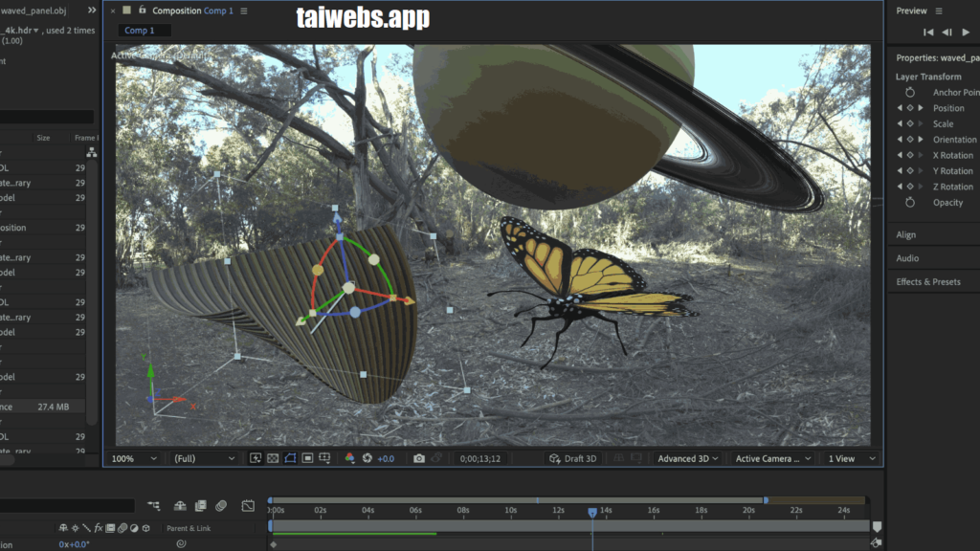Enable Frame Blending switch in timeline

pyautogui.click(x=201, y=505)
